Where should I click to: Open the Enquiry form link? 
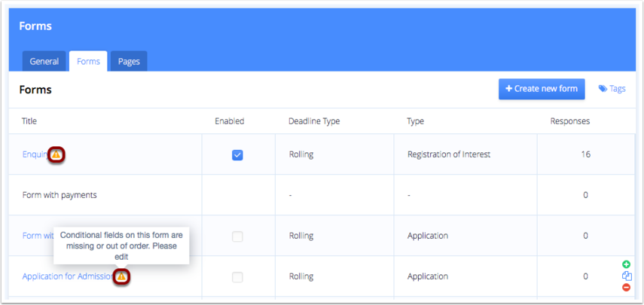(x=37, y=154)
